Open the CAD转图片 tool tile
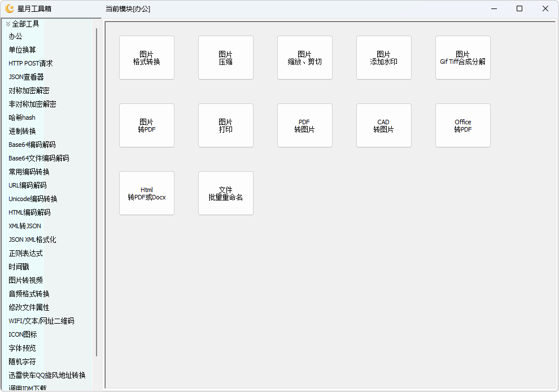 (384, 125)
